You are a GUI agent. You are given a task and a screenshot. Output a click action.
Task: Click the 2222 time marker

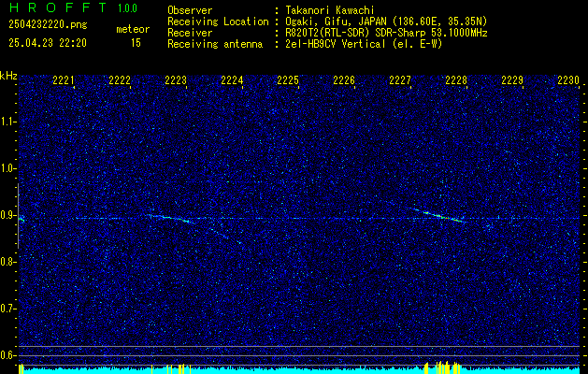tap(120, 80)
